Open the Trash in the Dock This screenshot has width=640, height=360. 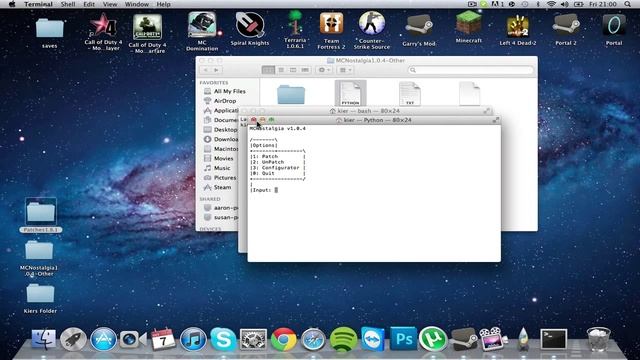pyautogui.click(x=598, y=339)
